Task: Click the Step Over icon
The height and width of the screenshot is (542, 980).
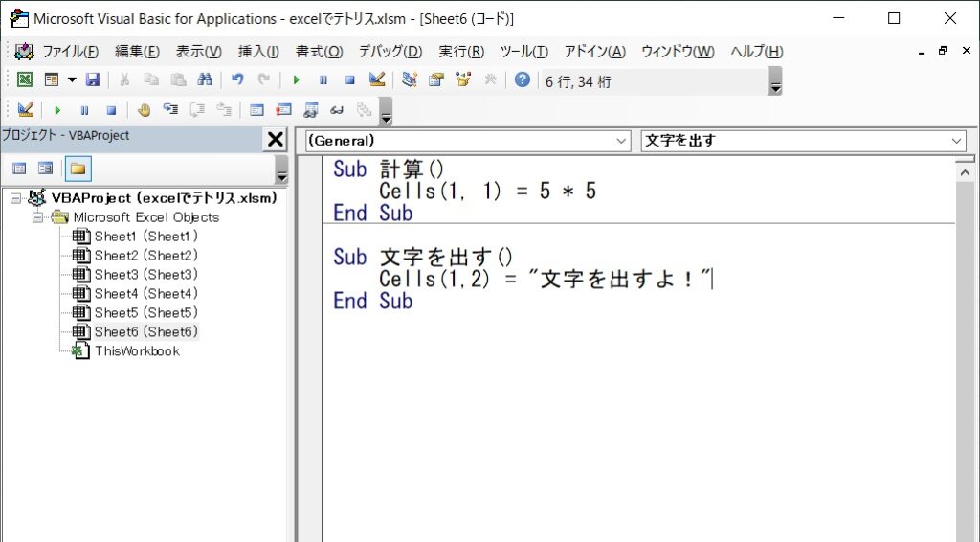Action: (197, 110)
